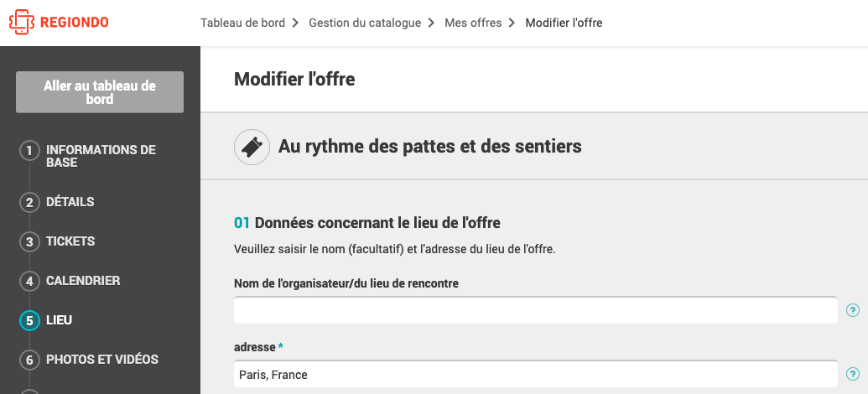The image size is (868, 394).
Task: Click the Veuillez saisir le nom instruction text
Action: pos(395,249)
